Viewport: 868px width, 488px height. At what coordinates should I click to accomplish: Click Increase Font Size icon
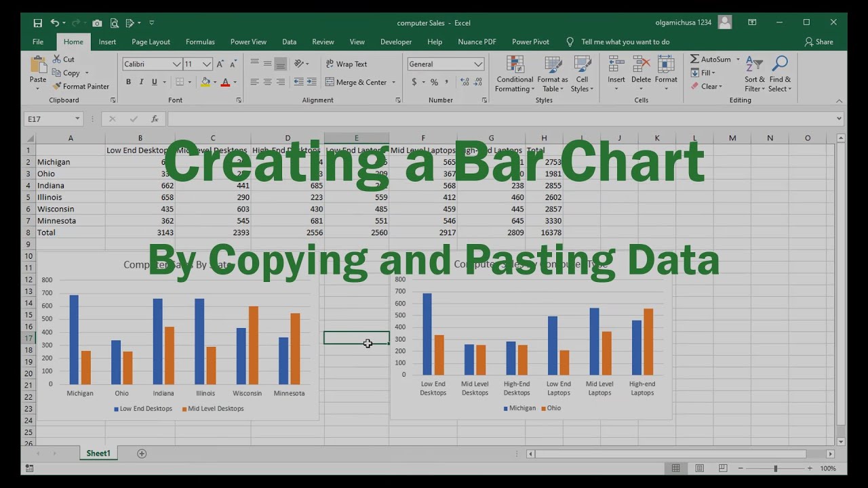pyautogui.click(x=220, y=64)
